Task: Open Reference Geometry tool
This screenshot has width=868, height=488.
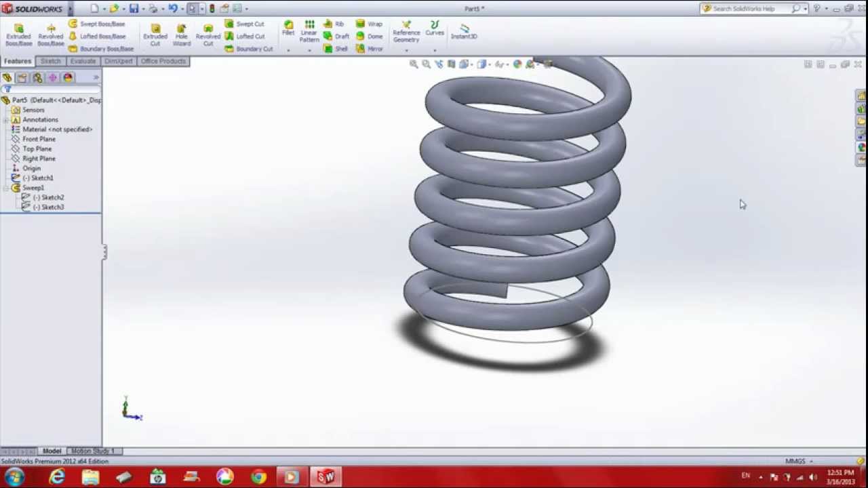Action: pos(406,32)
